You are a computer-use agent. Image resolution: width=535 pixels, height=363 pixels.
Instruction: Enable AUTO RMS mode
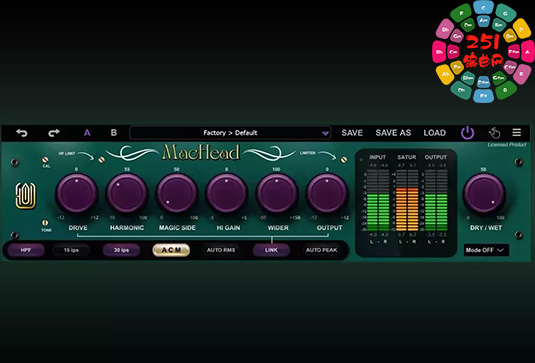point(221,250)
